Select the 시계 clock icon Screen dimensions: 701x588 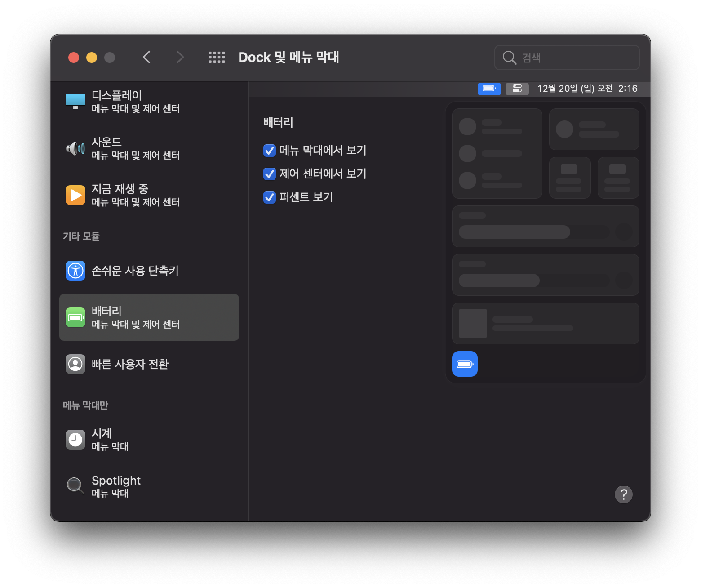(x=75, y=440)
